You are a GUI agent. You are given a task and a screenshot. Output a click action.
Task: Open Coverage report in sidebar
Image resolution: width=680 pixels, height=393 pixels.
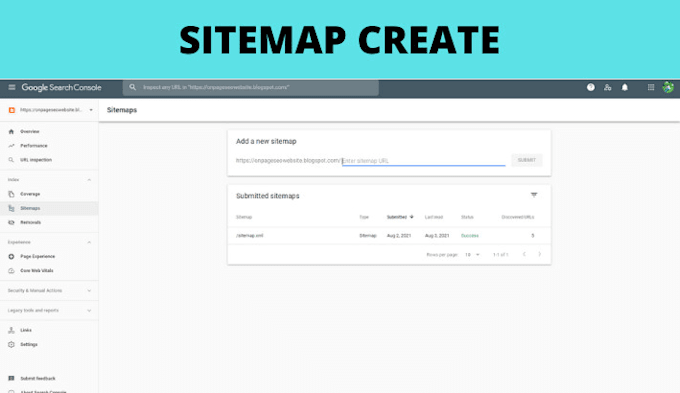click(x=30, y=194)
